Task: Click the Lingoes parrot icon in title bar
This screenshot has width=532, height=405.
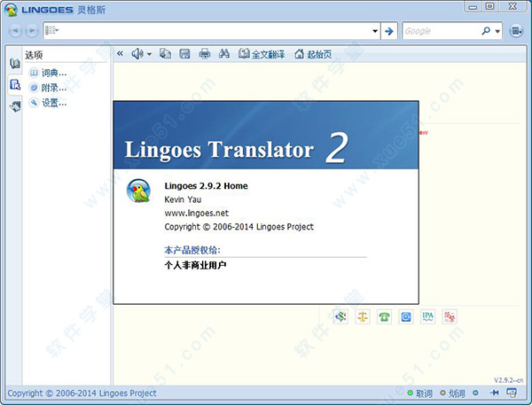Action: 12,10
